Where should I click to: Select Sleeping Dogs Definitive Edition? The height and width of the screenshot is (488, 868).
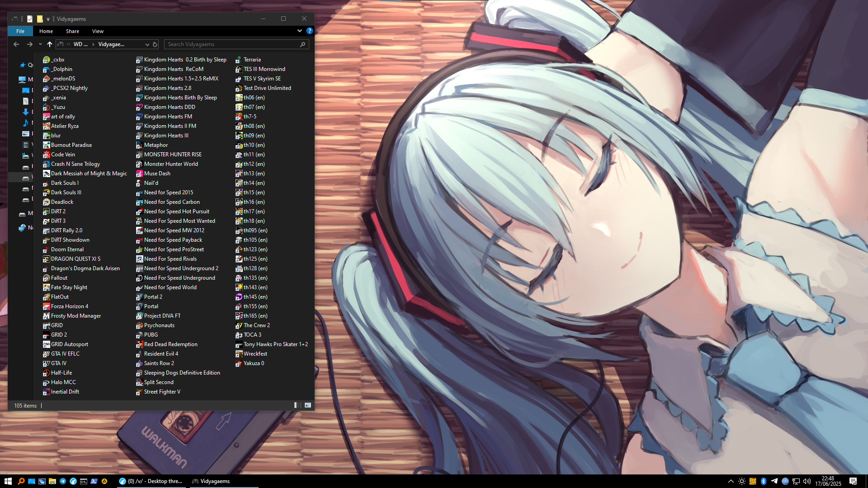click(x=178, y=373)
